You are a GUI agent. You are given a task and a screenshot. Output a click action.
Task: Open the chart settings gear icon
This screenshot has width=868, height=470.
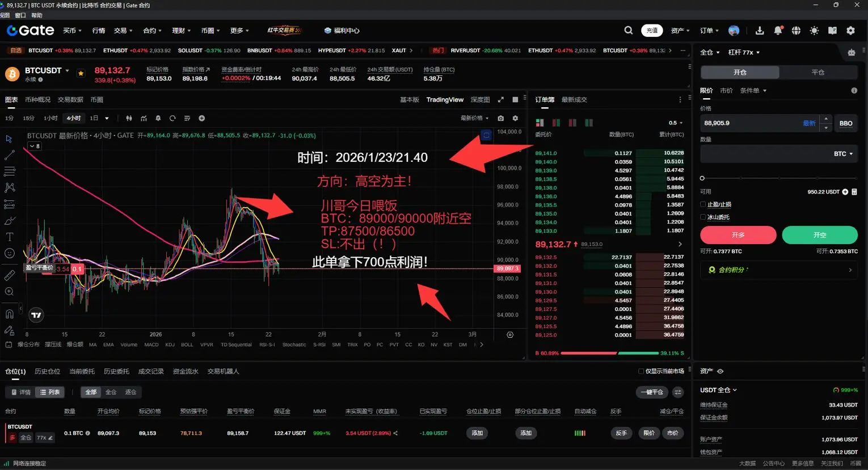click(515, 118)
